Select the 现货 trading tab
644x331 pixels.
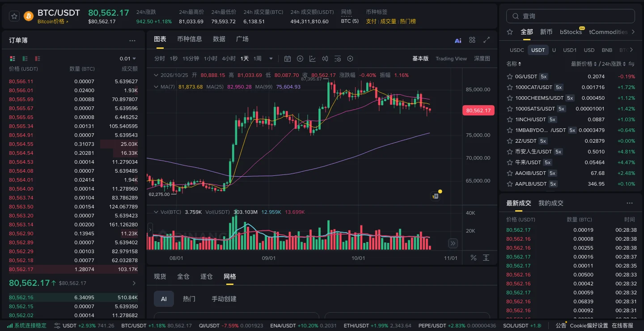[x=160, y=277]
